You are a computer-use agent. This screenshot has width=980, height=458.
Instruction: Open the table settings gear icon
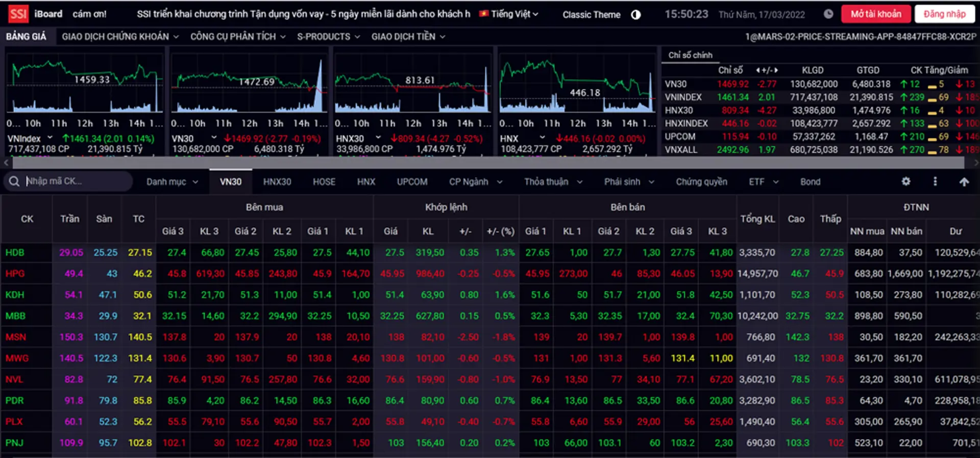click(906, 181)
